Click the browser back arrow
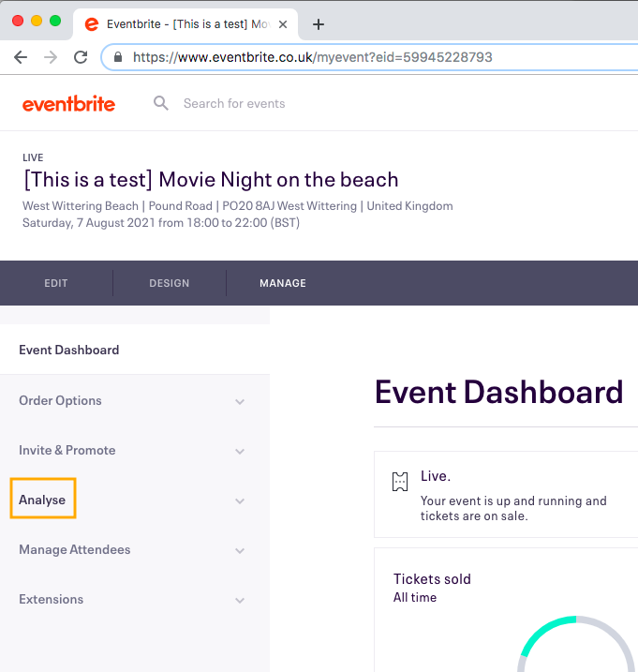The image size is (638, 672). point(21,57)
